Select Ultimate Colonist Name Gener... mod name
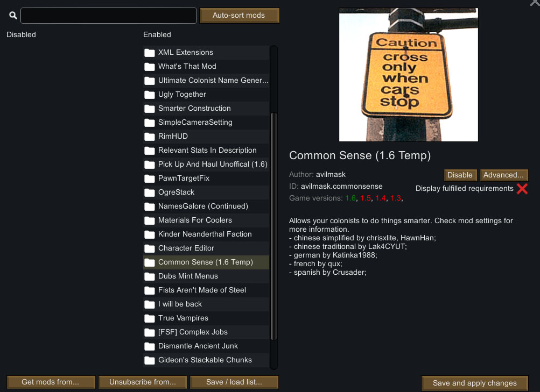540x392 pixels. [x=213, y=81]
